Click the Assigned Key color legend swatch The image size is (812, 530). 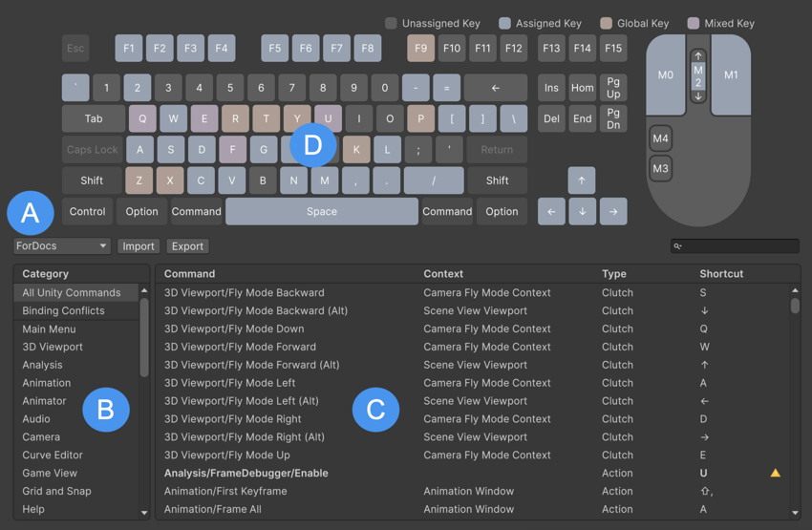point(504,23)
